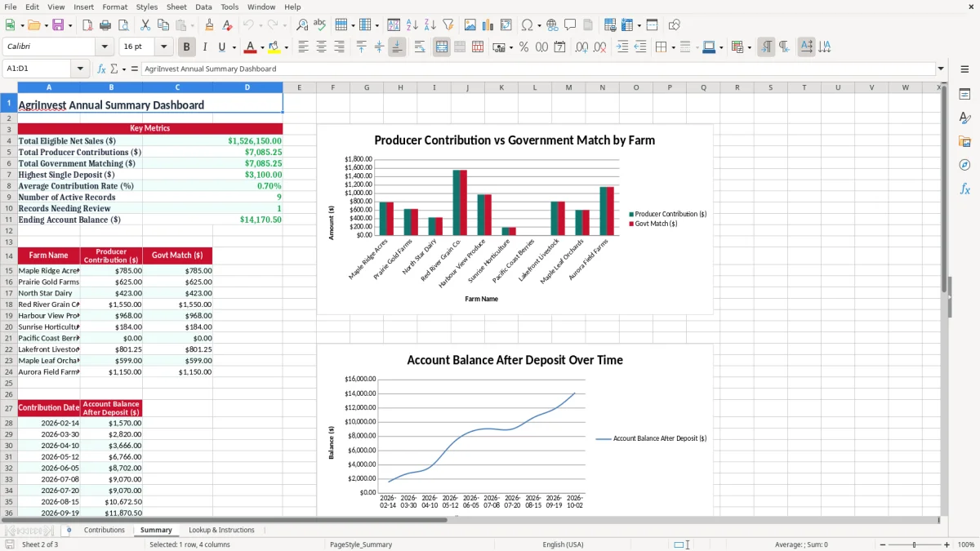Open the Background Color dropdown arrow
This screenshot has height=551, width=980.
(x=286, y=47)
